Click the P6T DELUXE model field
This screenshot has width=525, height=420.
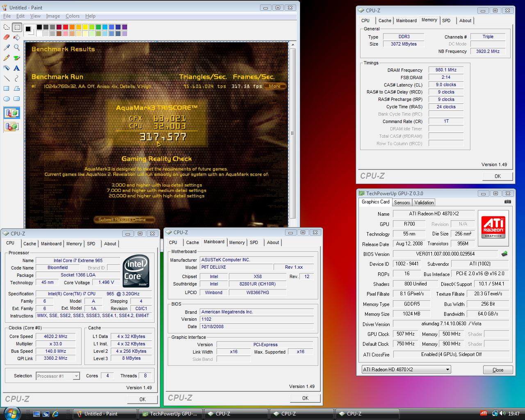[x=235, y=267]
